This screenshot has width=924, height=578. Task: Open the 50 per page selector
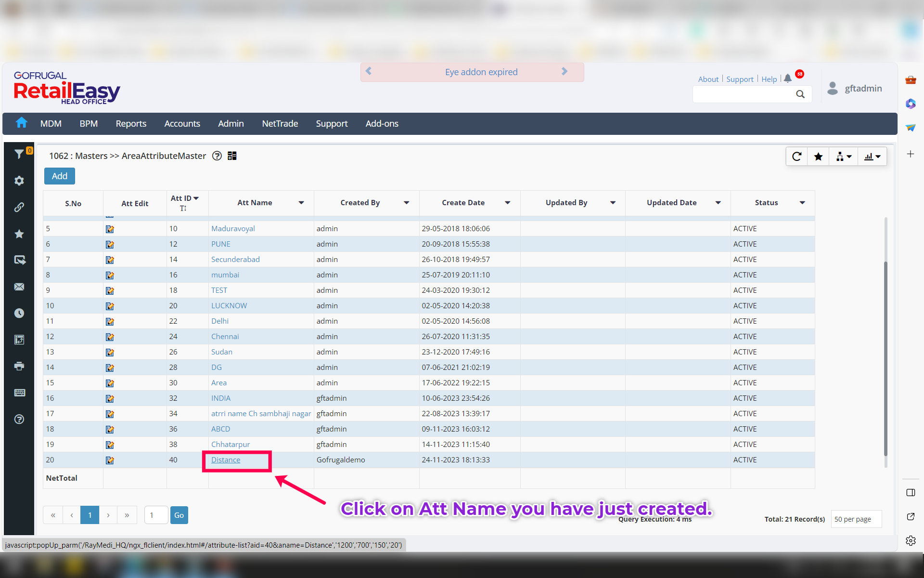pos(856,519)
